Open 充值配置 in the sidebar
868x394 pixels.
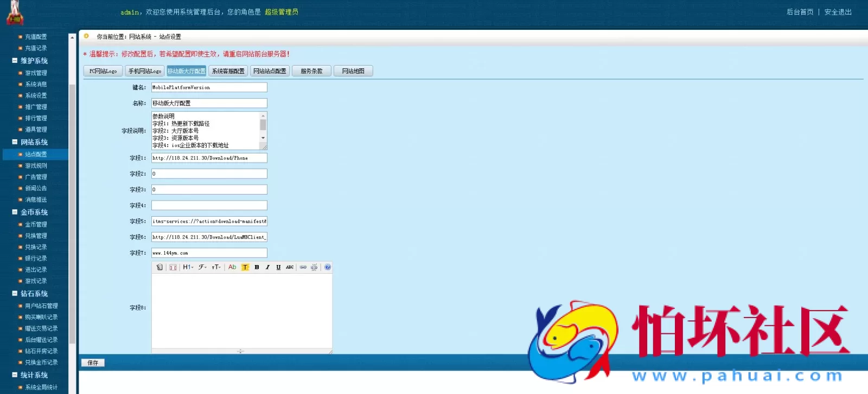(x=36, y=37)
